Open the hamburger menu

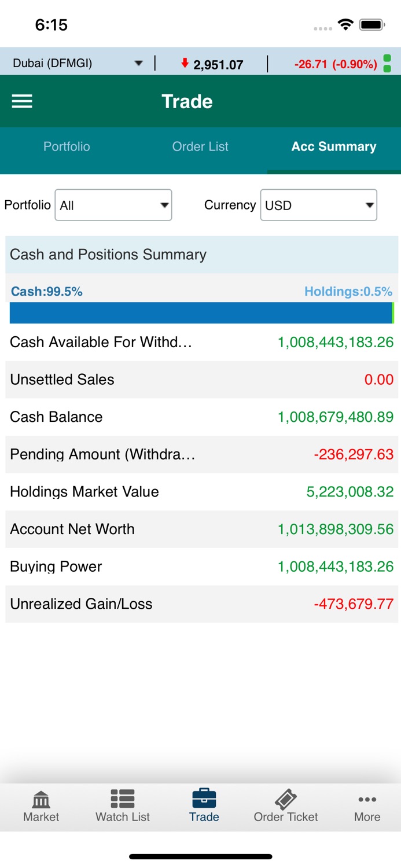22,101
